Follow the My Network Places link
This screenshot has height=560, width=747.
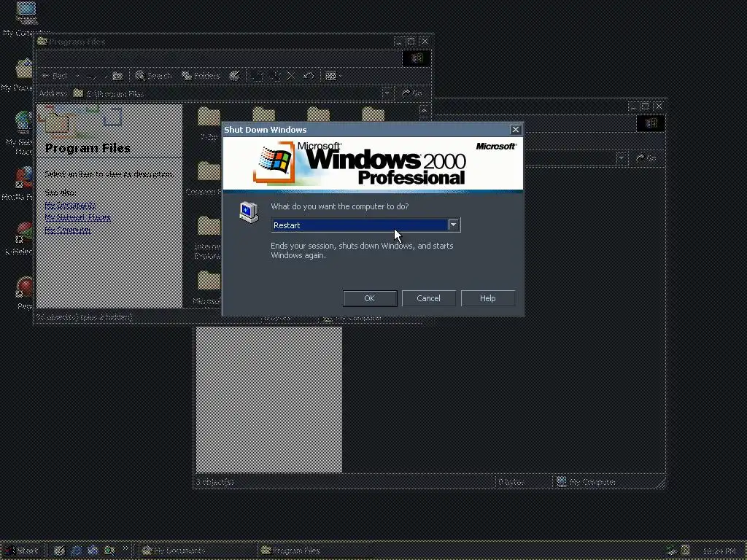click(77, 217)
